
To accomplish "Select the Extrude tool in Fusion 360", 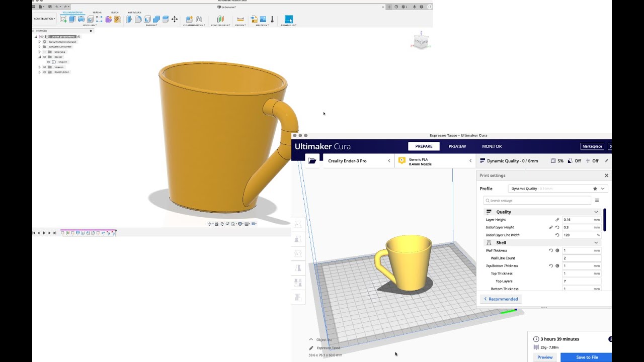I will [72, 19].
